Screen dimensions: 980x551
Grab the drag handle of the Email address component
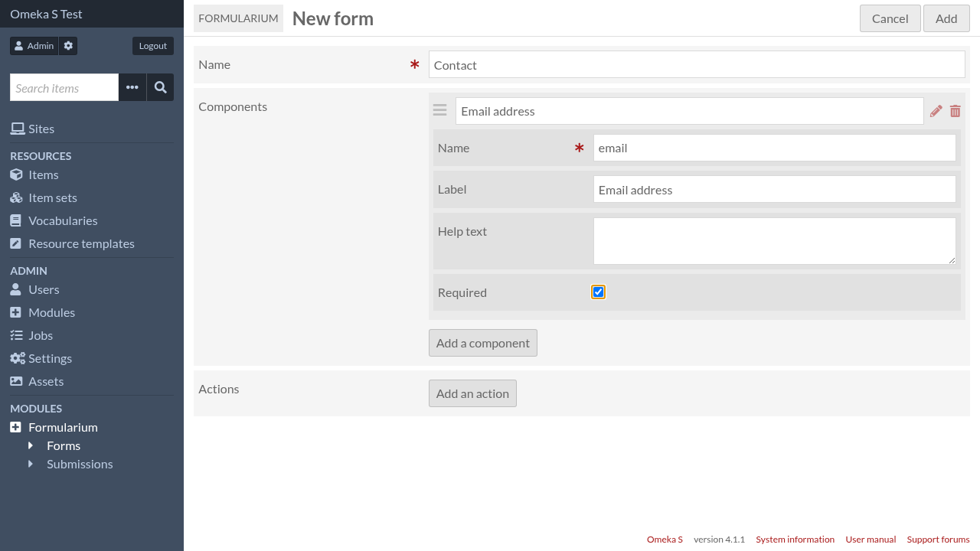pyautogui.click(x=439, y=110)
